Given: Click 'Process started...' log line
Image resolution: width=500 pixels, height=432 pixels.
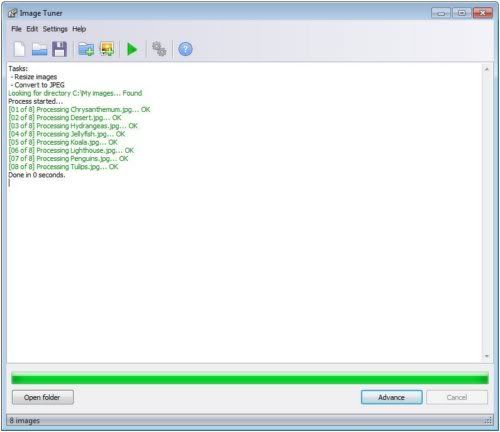Looking at the screenshot, I should 35,101.
